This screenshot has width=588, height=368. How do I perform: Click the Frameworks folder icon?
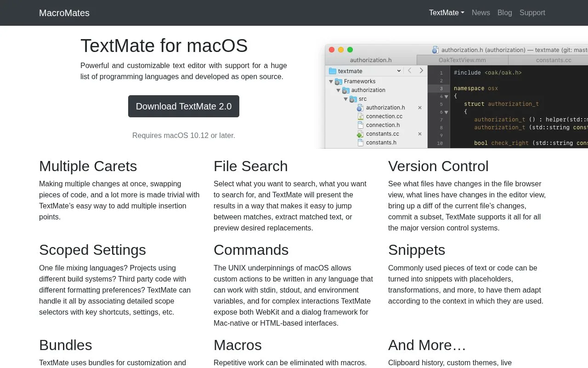[339, 81]
